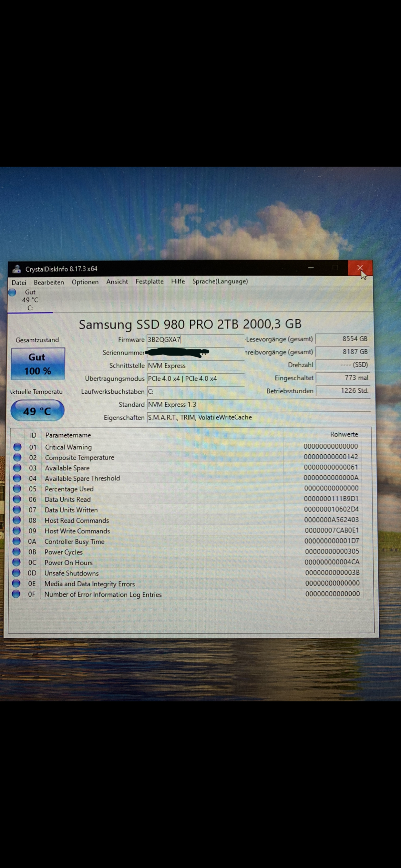The height and width of the screenshot is (868, 401).
Task: Click the status orb for Error Information Log Entries
Action: click(16, 594)
